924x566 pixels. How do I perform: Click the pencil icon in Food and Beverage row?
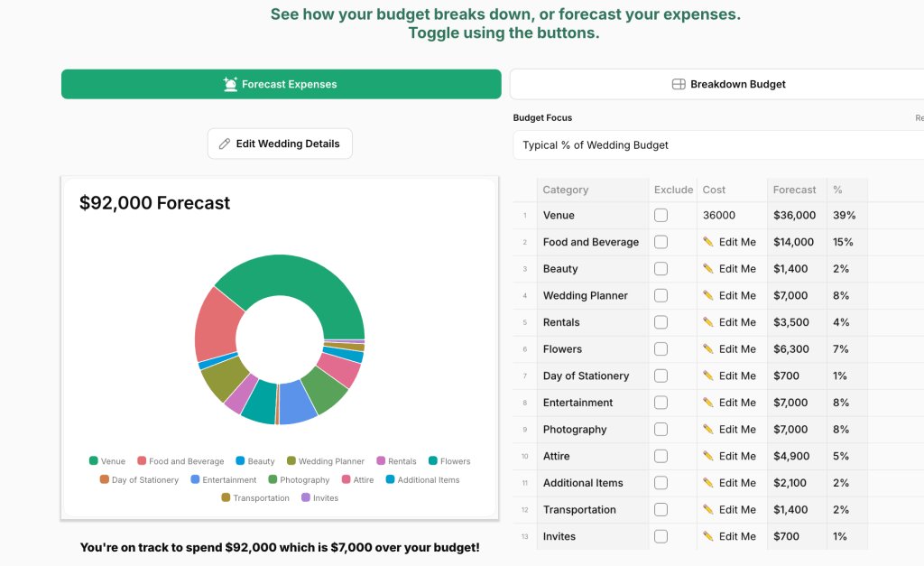[x=708, y=242]
